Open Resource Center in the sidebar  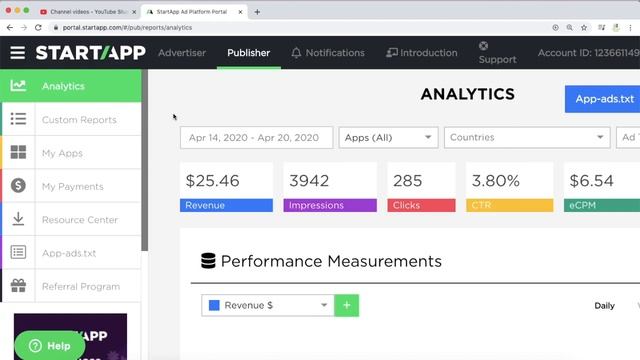click(x=71, y=219)
